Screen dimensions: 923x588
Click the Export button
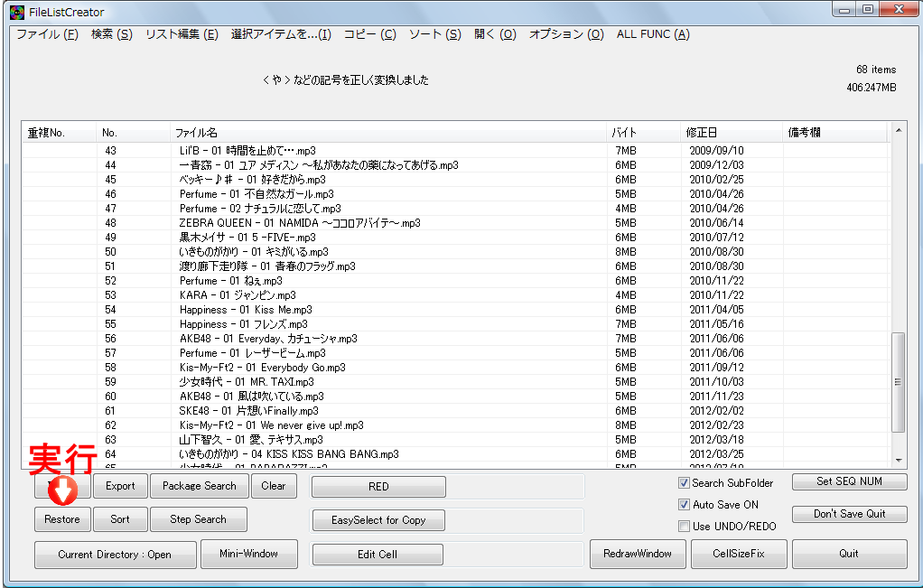pos(120,485)
